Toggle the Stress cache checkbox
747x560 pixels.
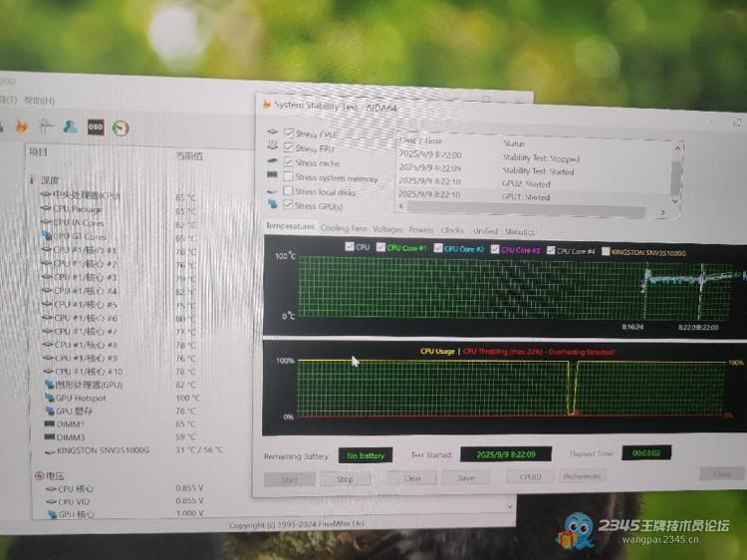pyautogui.click(x=288, y=162)
